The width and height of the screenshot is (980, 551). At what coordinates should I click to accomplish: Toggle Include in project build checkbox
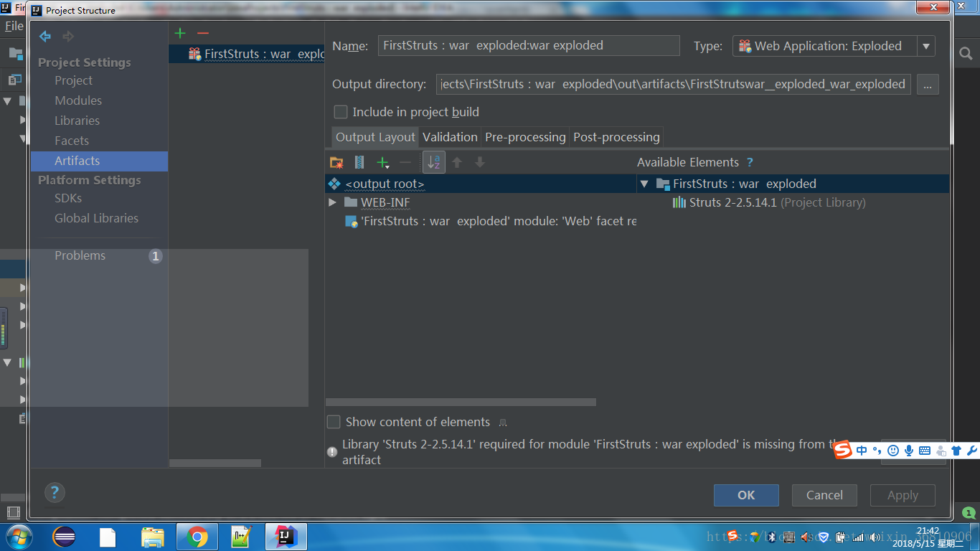341,112
